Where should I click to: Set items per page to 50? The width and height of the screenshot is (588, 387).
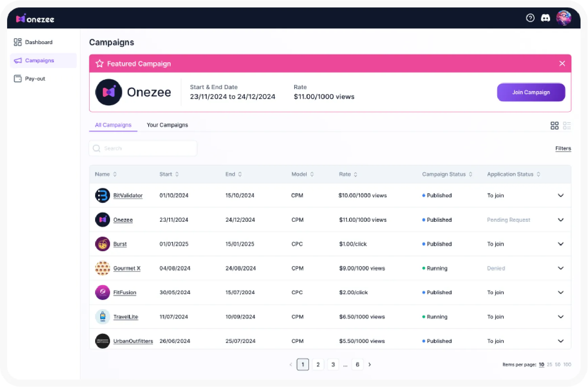(x=558, y=365)
